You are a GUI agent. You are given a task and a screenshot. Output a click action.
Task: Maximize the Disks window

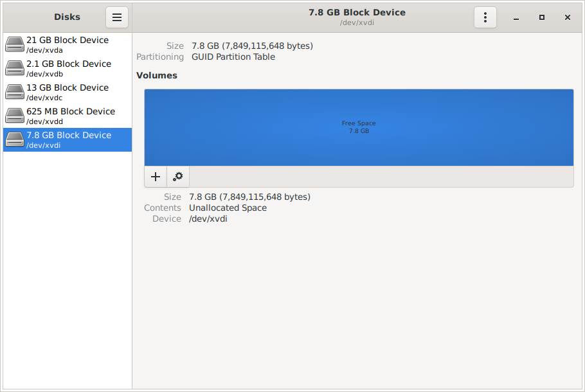[542, 18]
